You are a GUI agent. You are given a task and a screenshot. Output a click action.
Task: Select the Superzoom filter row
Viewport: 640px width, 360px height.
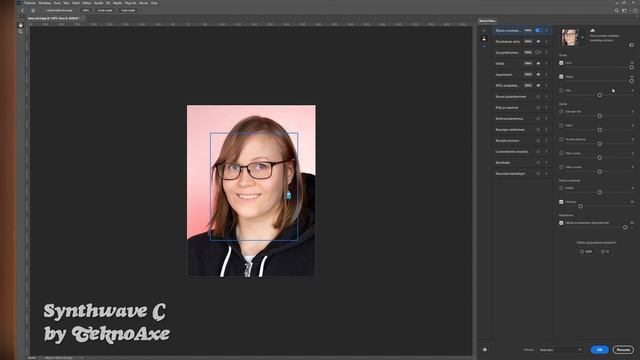pyautogui.click(x=522, y=75)
